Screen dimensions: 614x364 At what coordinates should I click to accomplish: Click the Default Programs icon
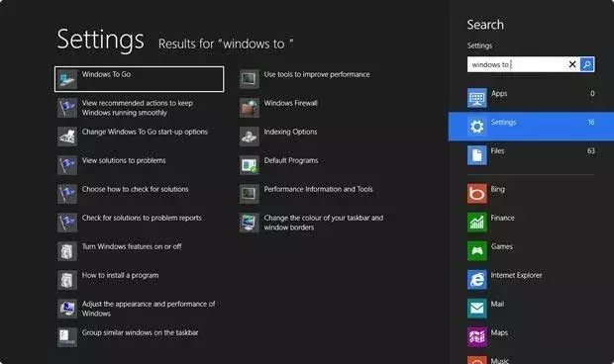250,165
